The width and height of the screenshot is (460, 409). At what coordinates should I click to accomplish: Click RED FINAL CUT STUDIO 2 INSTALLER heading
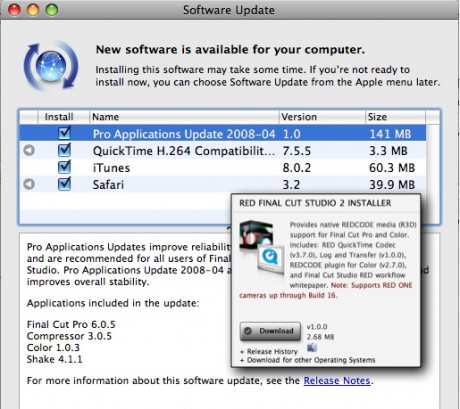[x=315, y=203]
